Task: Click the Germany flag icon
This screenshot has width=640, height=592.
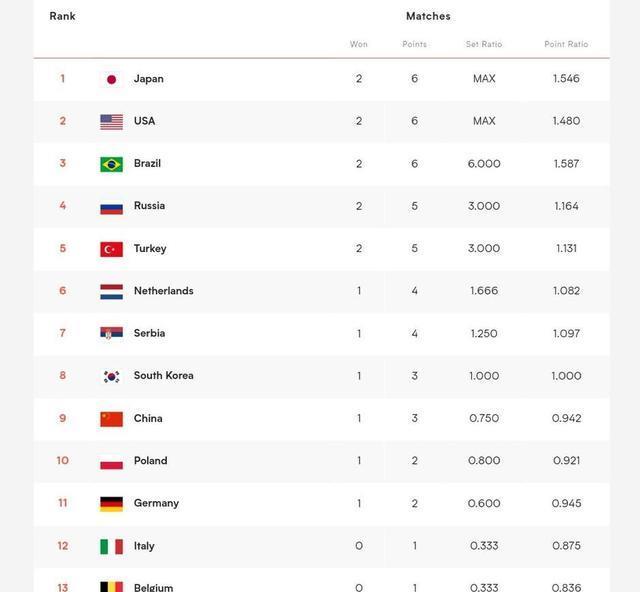Action: coord(111,504)
